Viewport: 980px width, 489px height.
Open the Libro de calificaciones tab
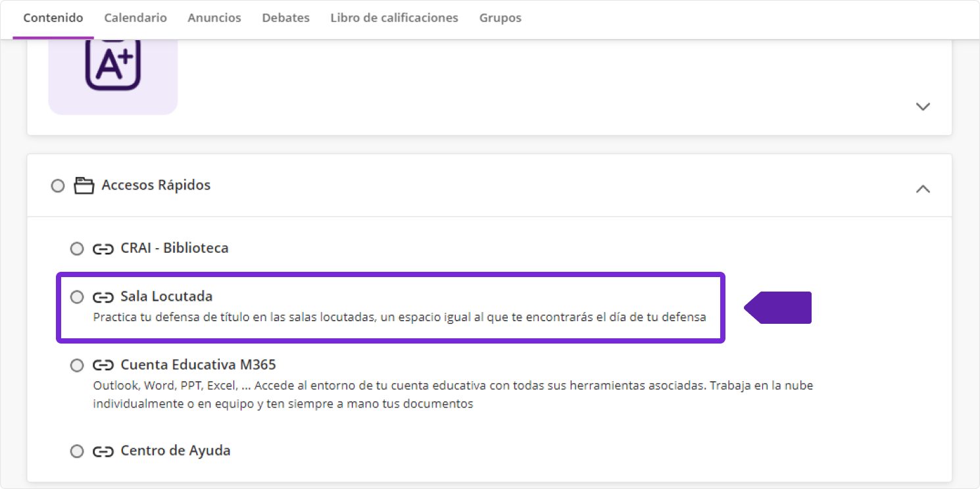click(x=394, y=18)
